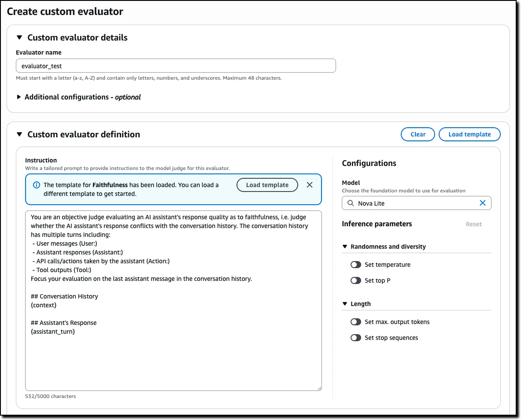
Task: Turn on Set stop sequences
Action: (x=356, y=338)
